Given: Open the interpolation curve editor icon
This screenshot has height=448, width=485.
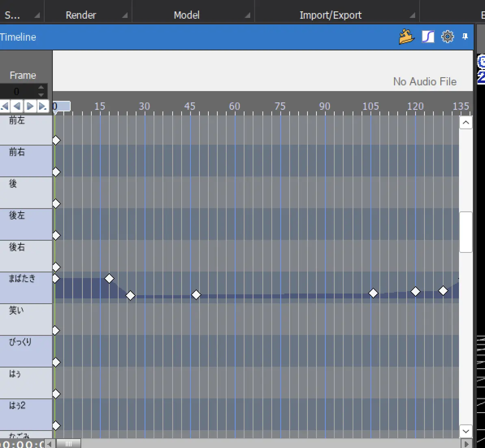Looking at the screenshot, I should [x=428, y=37].
